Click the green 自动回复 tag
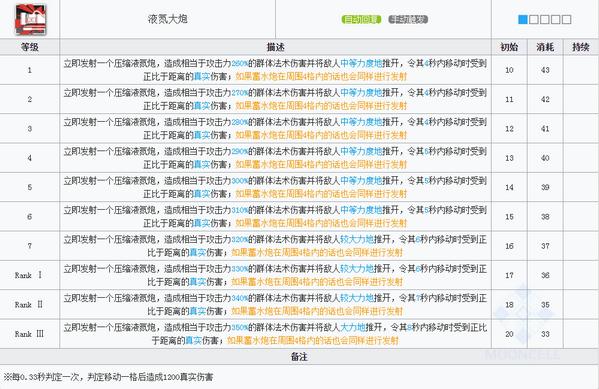The width and height of the screenshot is (599, 389). pyautogui.click(x=361, y=19)
